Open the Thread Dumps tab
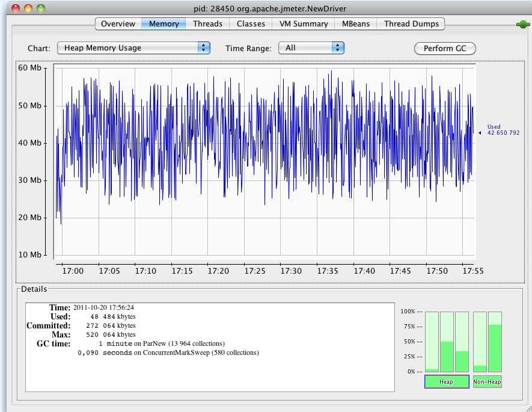The width and height of the screenshot is (532, 412). (411, 24)
